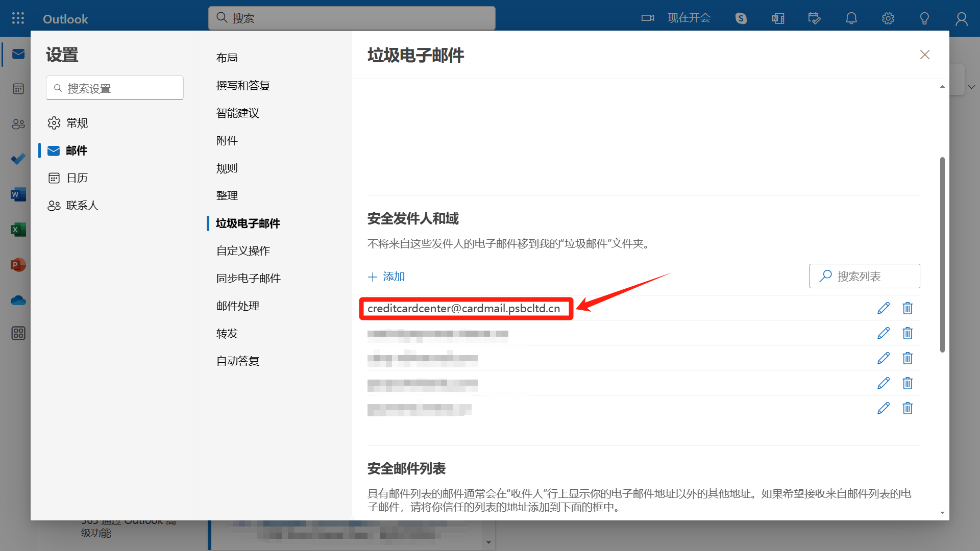Open the notifications bell icon
Image resolution: width=980 pixels, height=551 pixels.
click(x=851, y=18)
